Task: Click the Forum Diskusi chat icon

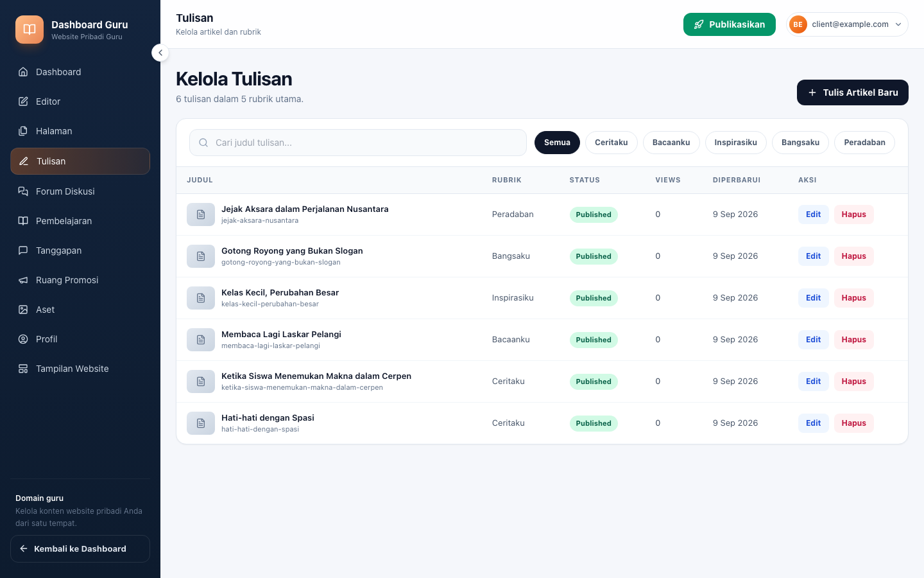Action: pos(23,191)
